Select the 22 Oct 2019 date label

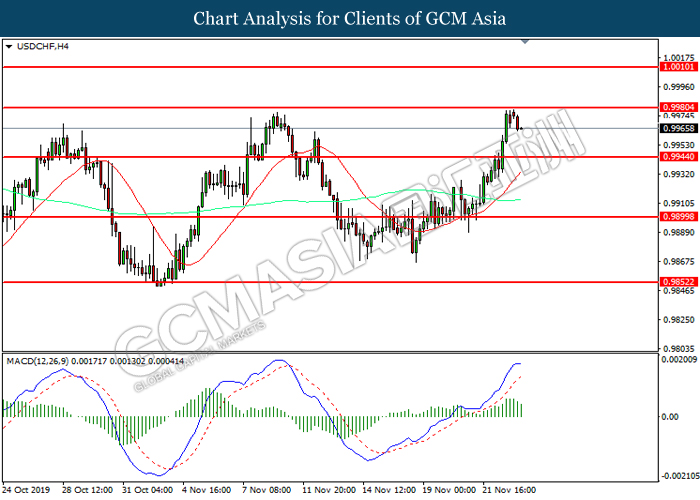tap(27, 491)
